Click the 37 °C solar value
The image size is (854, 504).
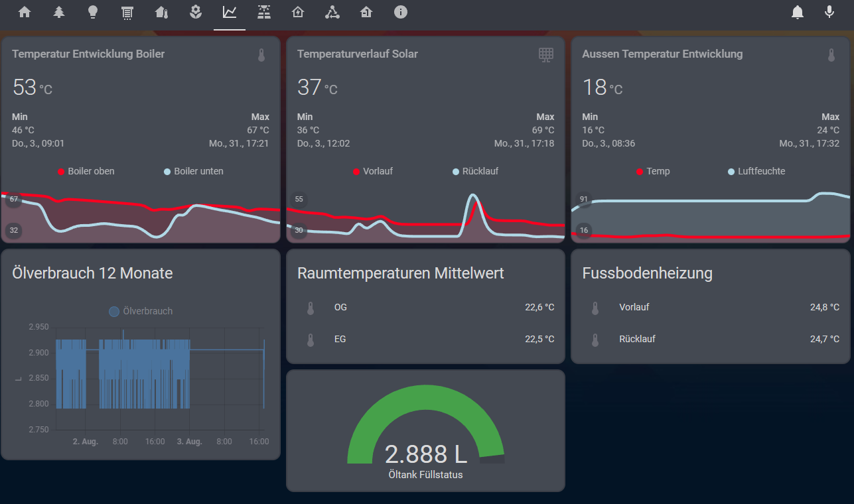click(x=317, y=88)
